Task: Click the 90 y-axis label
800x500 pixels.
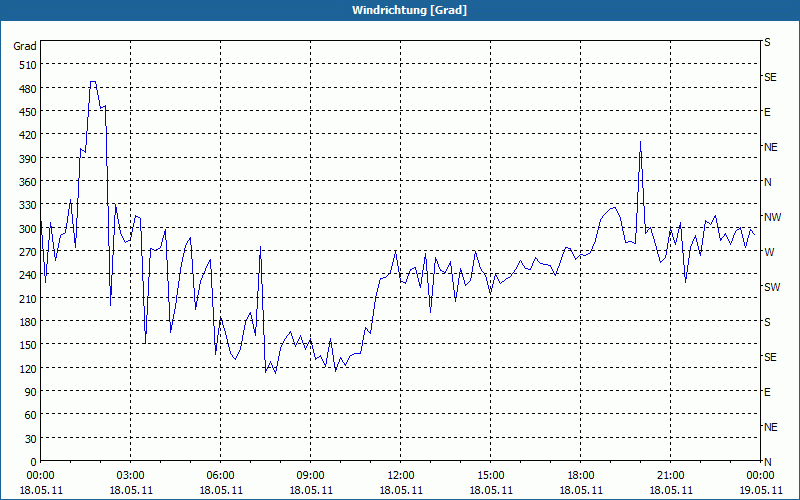Action: coord(31,392)
